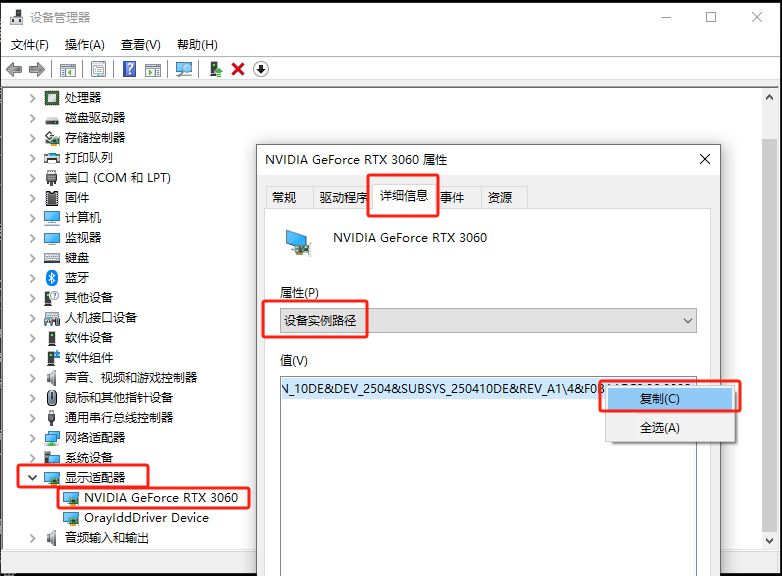The height and width of the screenshot is (576, 782).
Task: Click the print queue printer icon
Action: pyautogui.click(x=52, y=158)
